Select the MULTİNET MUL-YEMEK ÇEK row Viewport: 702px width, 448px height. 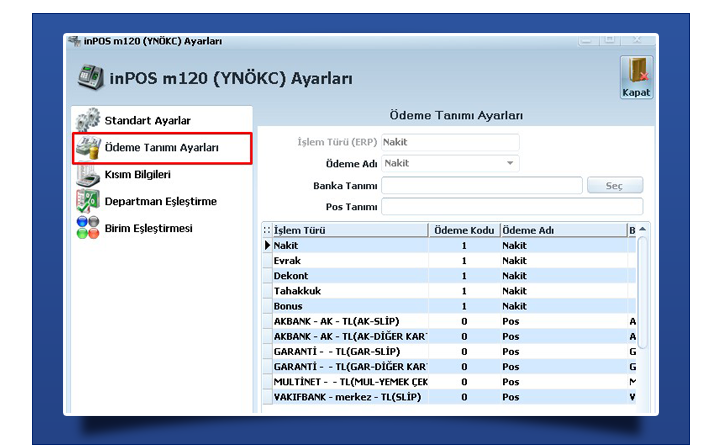449,382
